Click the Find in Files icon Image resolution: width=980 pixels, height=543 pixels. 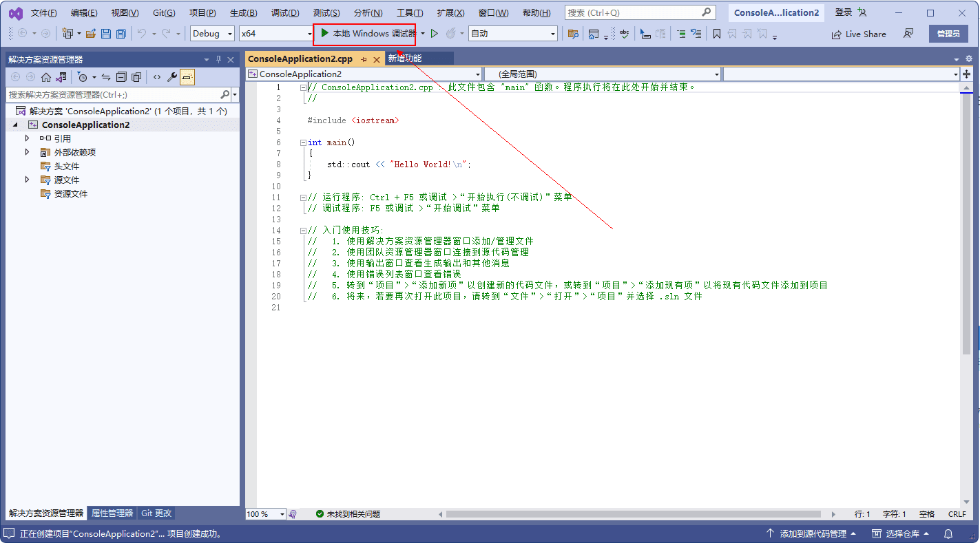[x=573, y=34]
